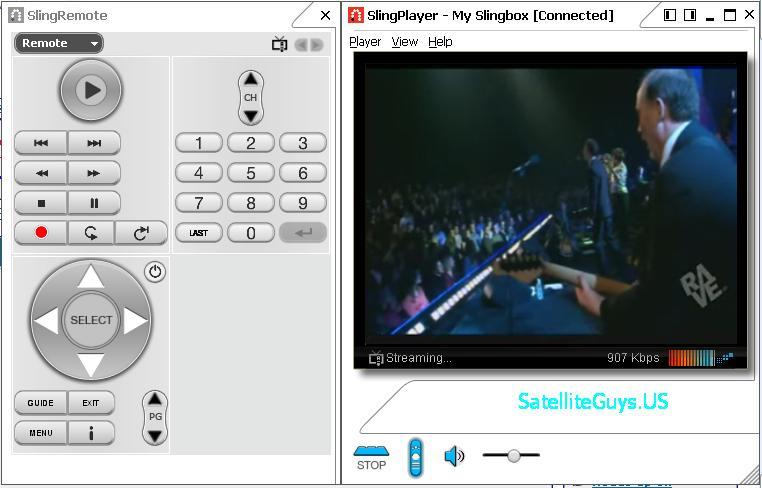Click the SELECT button in the directional pad
This screenshot has width=762, height=488.
click(x=91, y=320)
